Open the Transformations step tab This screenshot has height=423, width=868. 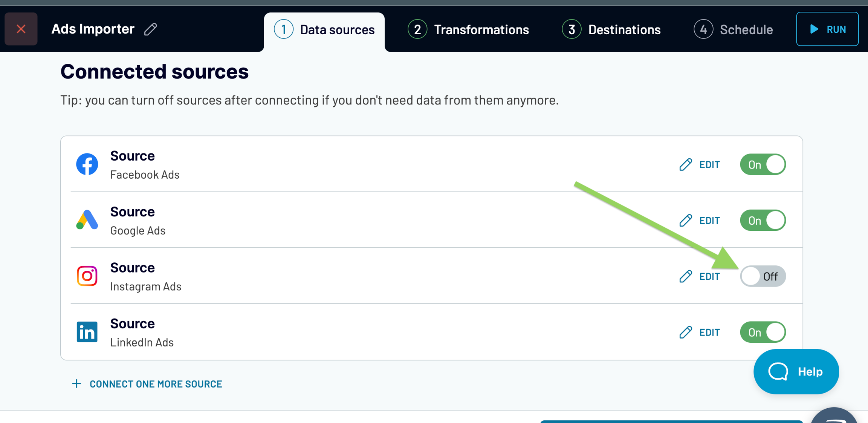coord(468,29)
